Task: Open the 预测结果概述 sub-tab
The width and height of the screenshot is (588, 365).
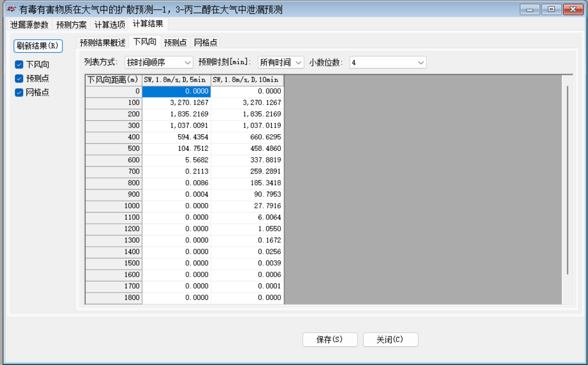Action: pos(103,42)
